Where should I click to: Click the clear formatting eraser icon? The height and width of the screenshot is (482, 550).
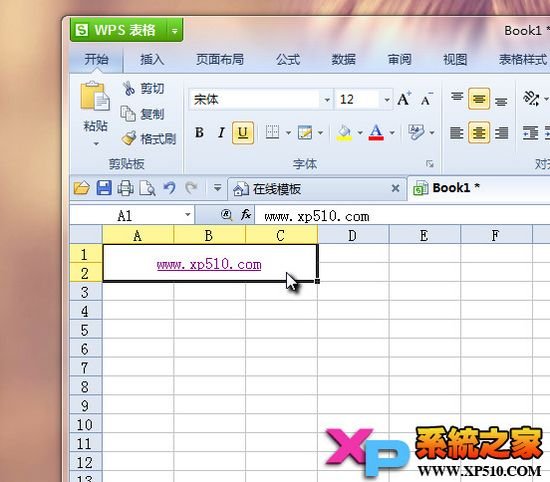416,133
